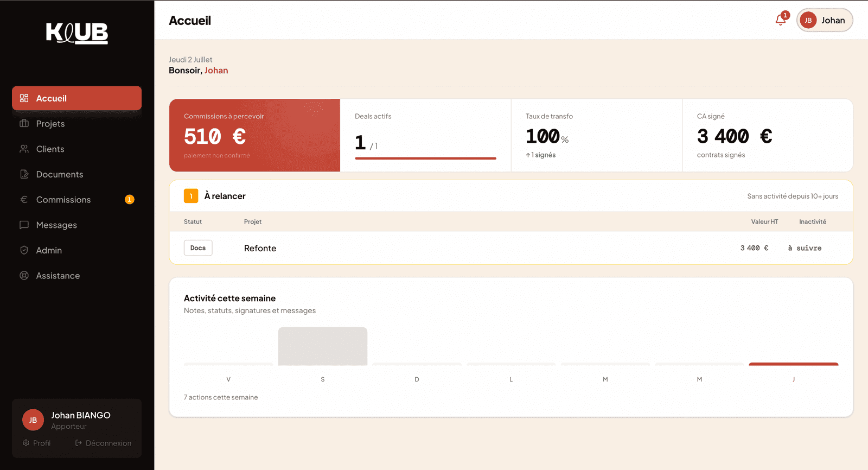This screenshot has width=868, height=470.
Task: Click the Profil gear icon
Action: (x=26, y=443)
